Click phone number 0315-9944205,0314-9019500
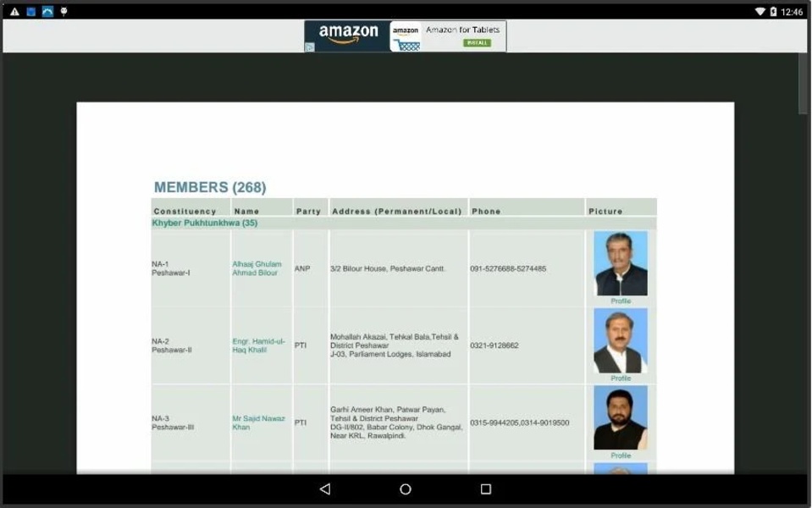The image size is (812, 508). (x=519, y=422)
